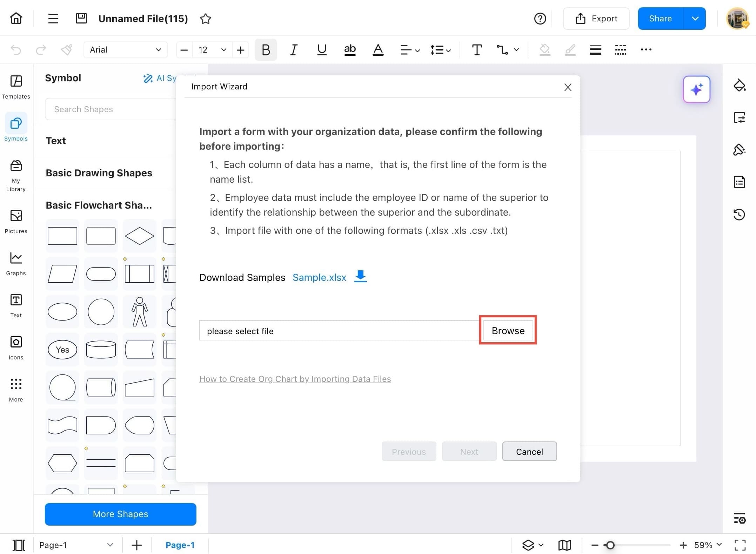
Task: Click the Browse button in Import Wizard
Action: coord(508,330)
